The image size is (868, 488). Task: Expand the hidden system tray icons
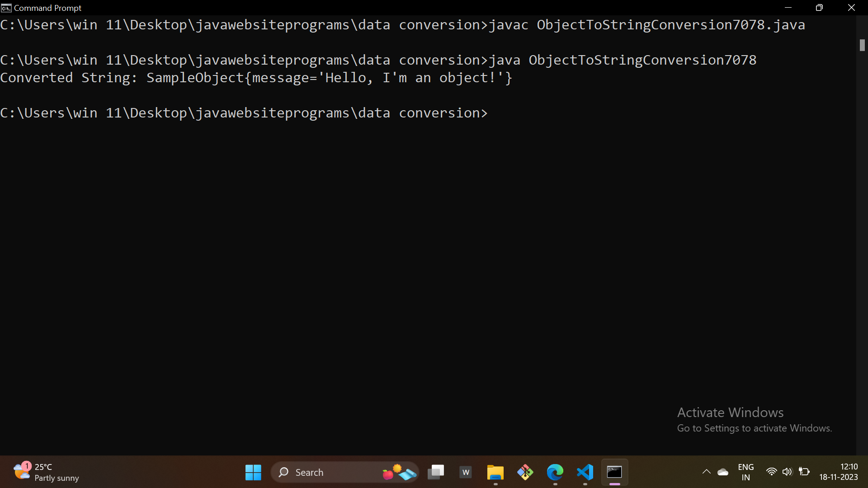(706, 472)
